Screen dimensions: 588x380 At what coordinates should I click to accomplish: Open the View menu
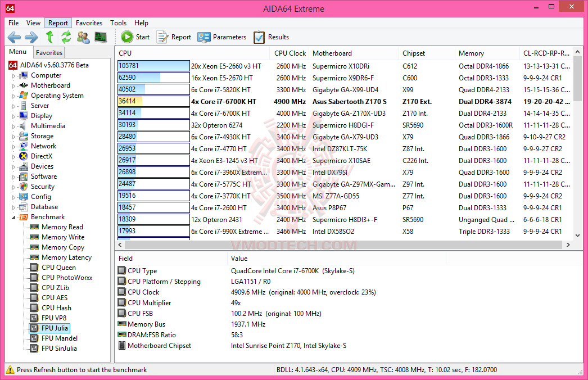[33, 23]
